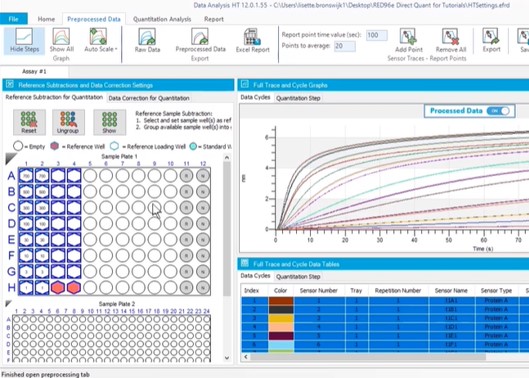Open the File menu button
529x378 pixels.
(13, 19)
